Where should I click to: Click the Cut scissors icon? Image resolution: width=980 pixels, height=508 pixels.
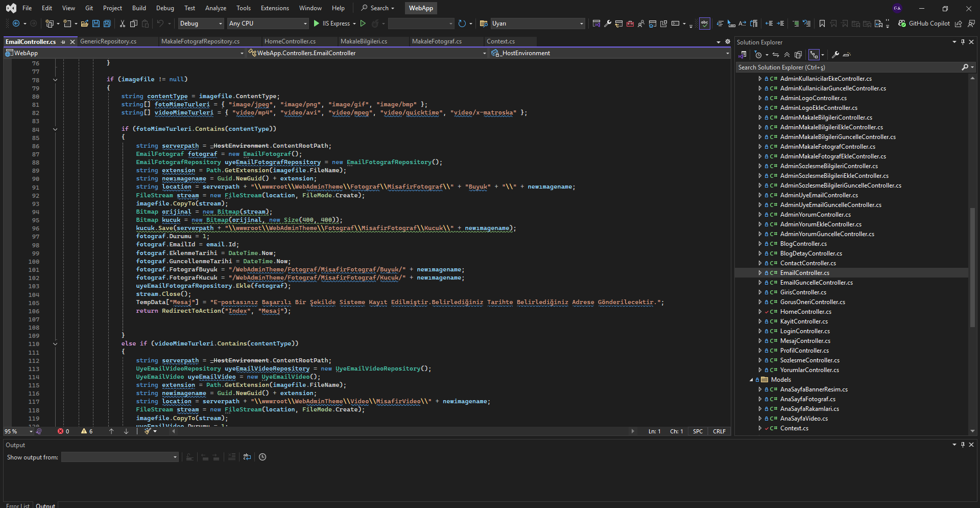click(x=123, y=24)
